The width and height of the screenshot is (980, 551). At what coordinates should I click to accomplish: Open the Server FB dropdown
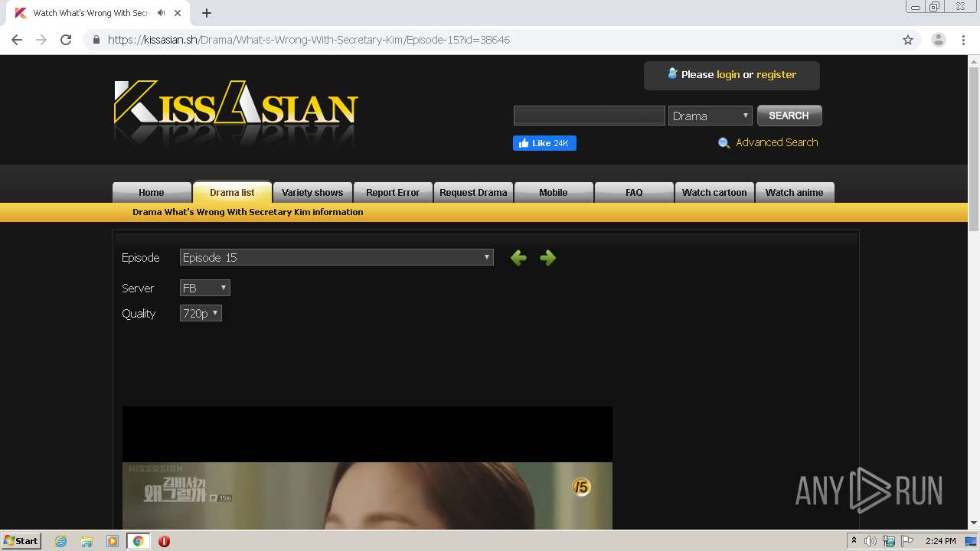(205, 288)
